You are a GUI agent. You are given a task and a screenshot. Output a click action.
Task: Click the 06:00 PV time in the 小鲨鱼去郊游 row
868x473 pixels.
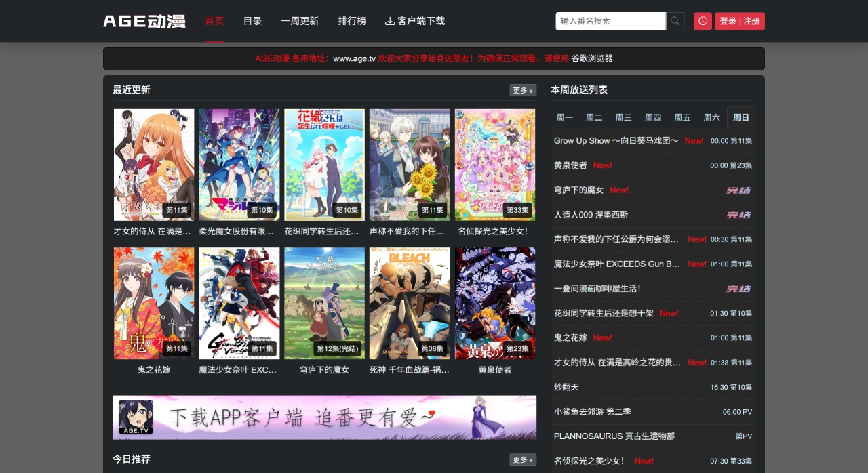pos(737,411)
